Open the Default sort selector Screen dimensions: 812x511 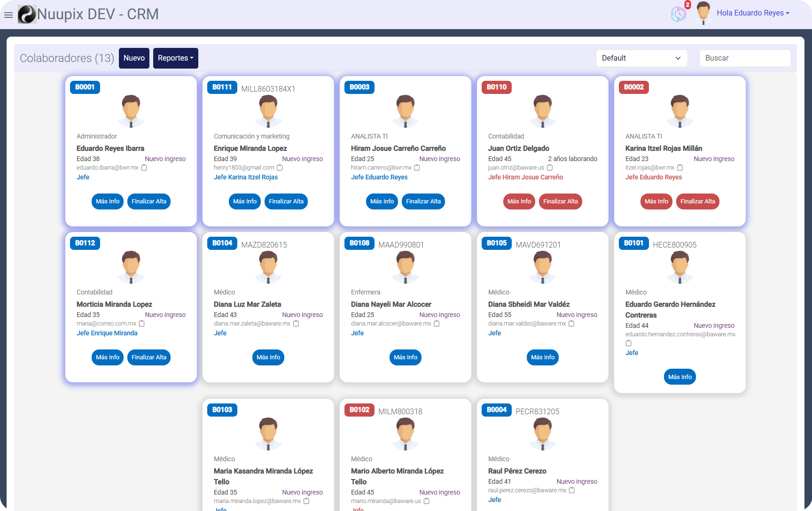(x=641, y=58)
